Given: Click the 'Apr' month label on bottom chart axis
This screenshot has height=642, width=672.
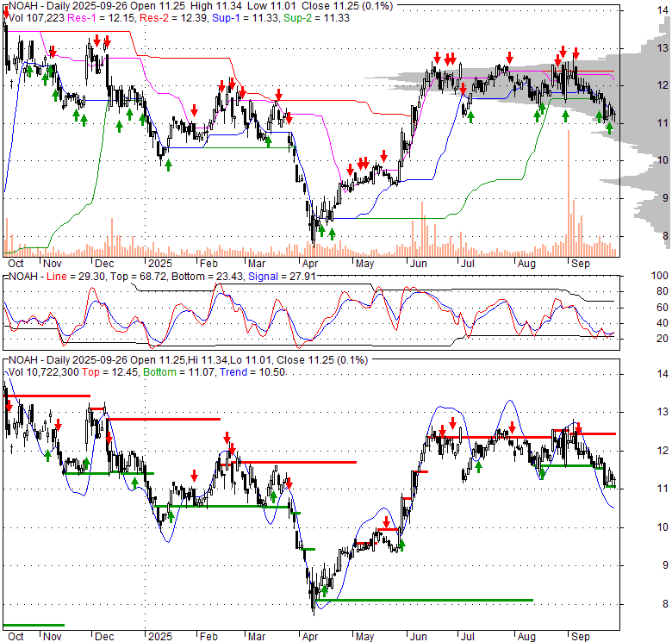Looking at the screenshot, I should [x=310, y=637].
